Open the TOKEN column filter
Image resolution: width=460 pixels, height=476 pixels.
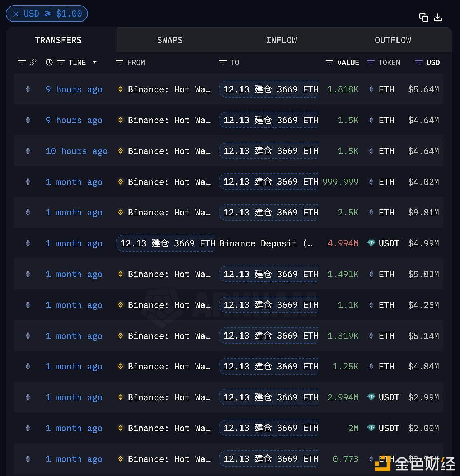(x=371, y=62)
